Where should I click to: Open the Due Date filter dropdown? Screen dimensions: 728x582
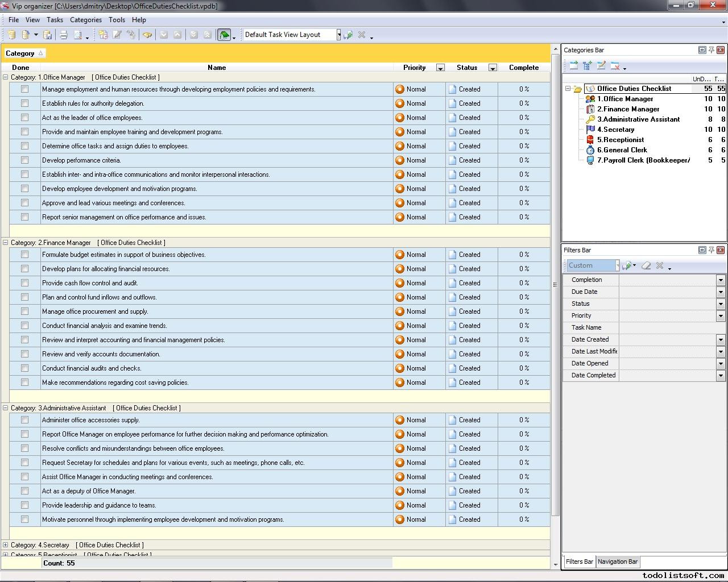click(721, 292)
